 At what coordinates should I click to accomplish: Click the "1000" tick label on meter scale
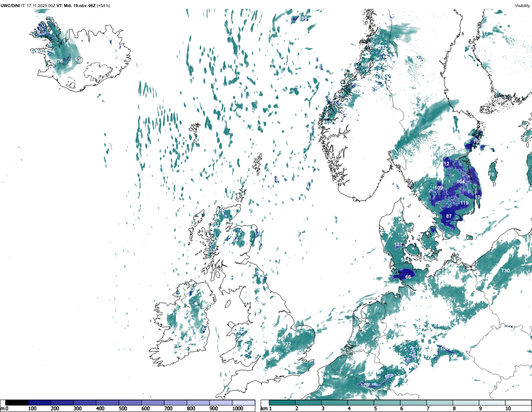(238, 409)
